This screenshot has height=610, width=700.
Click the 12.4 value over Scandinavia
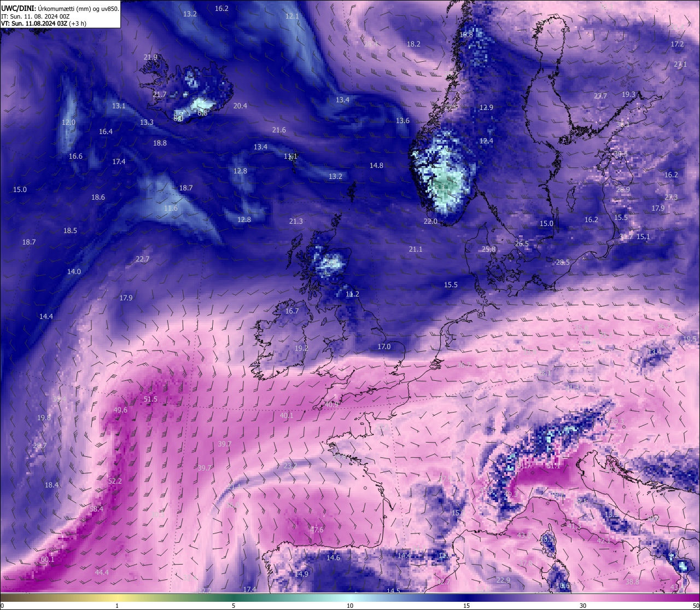tap(486, 141)
